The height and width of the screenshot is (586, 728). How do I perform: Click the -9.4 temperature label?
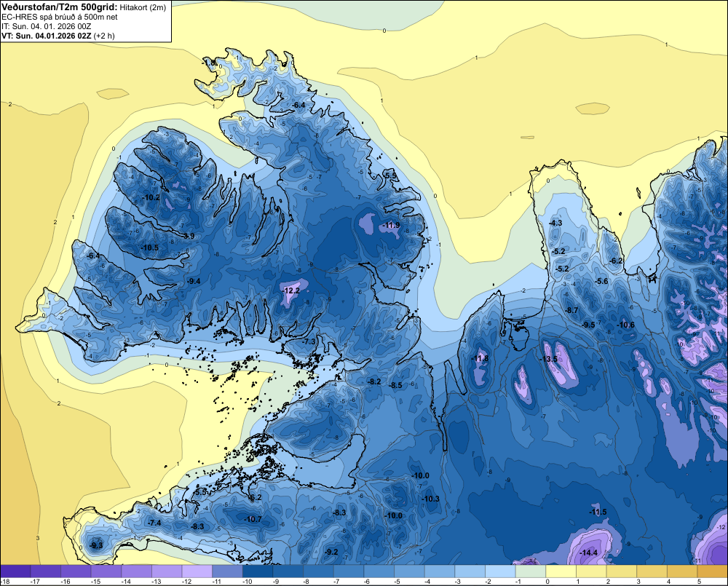point(193,281)
